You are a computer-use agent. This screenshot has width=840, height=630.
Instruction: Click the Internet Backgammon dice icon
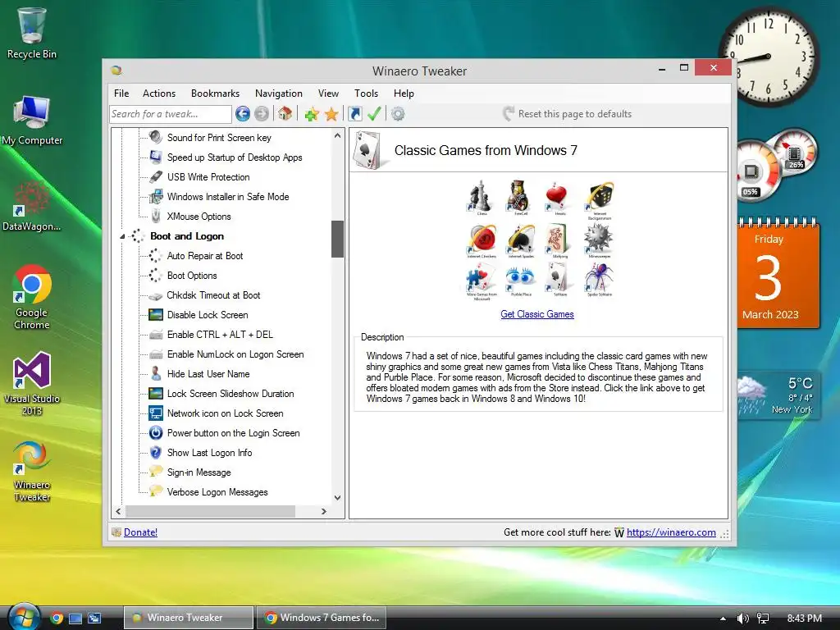pos(599,199)
